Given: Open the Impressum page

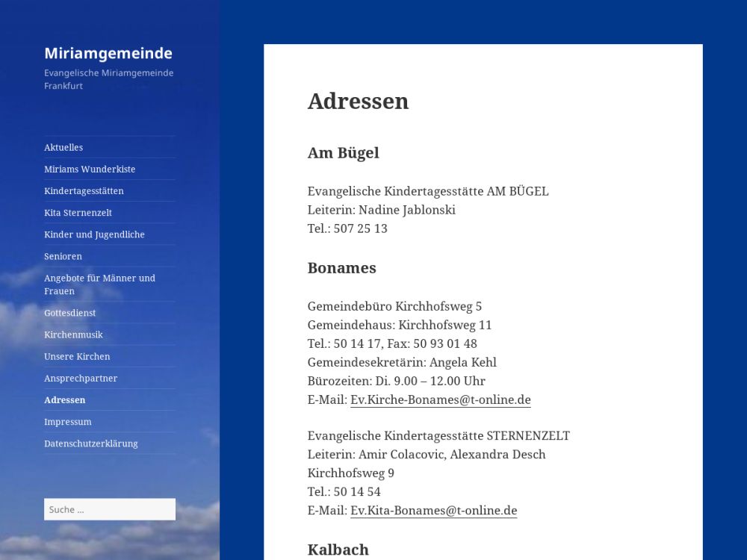Looking at the screenshot, I should click(67, 420).
